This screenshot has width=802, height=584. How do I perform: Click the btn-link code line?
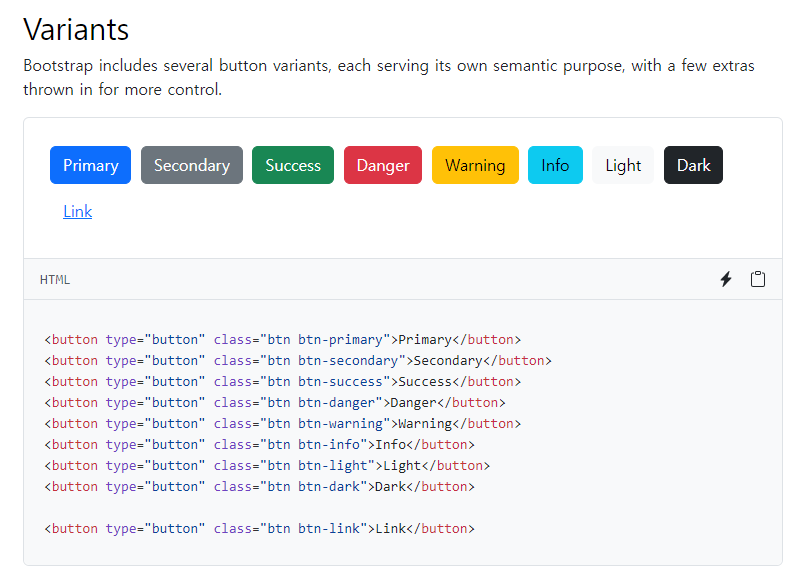click(x=260, y=528)
